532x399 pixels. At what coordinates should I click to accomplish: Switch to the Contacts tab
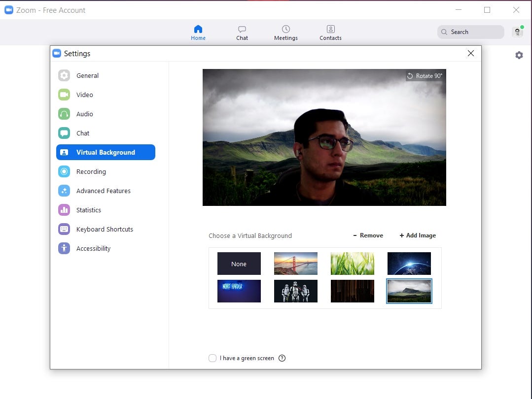coord(330,32)
